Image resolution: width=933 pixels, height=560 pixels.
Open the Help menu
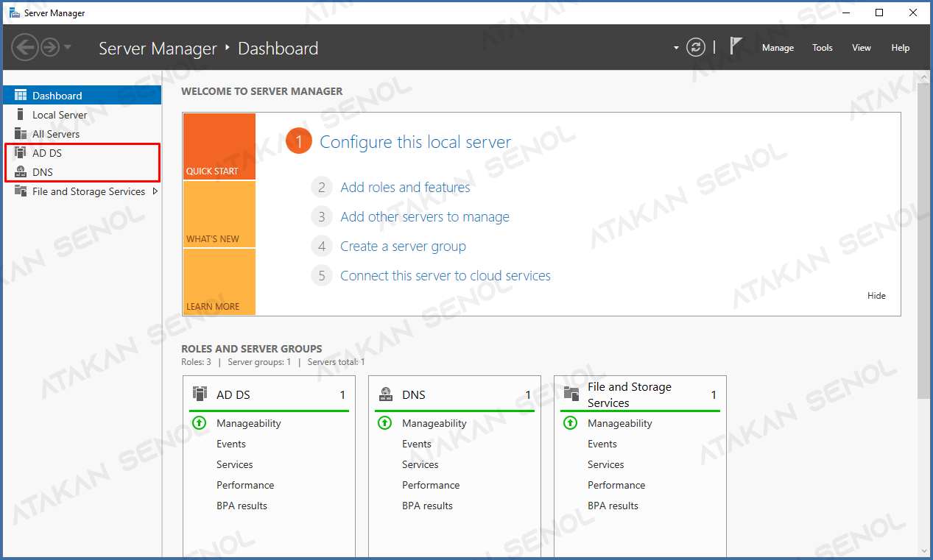click(901, 48)
